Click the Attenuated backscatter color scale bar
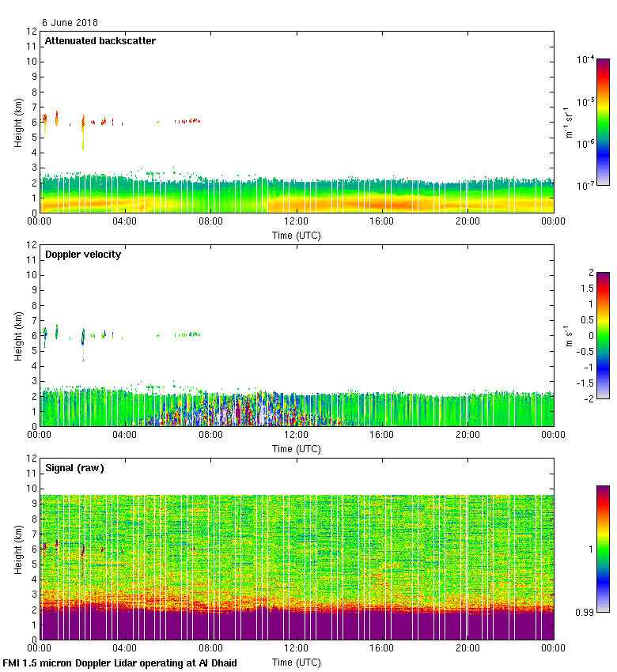This screenshot has height=672, width=617. tap(602, 122)
